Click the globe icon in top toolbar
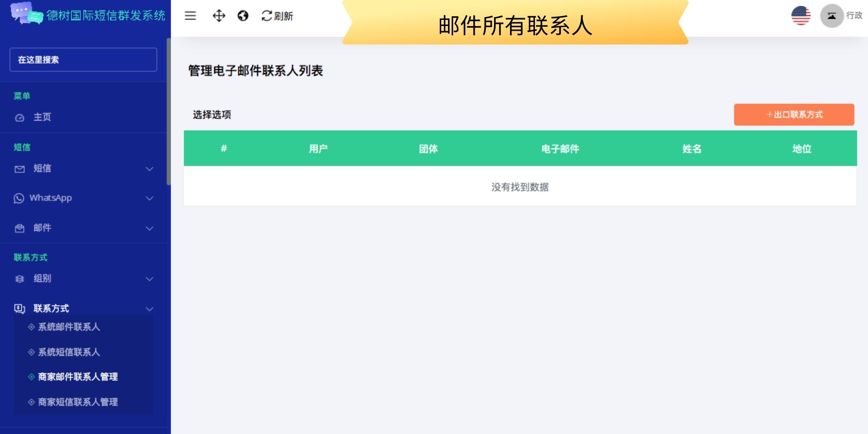 (x=243, y=16)
